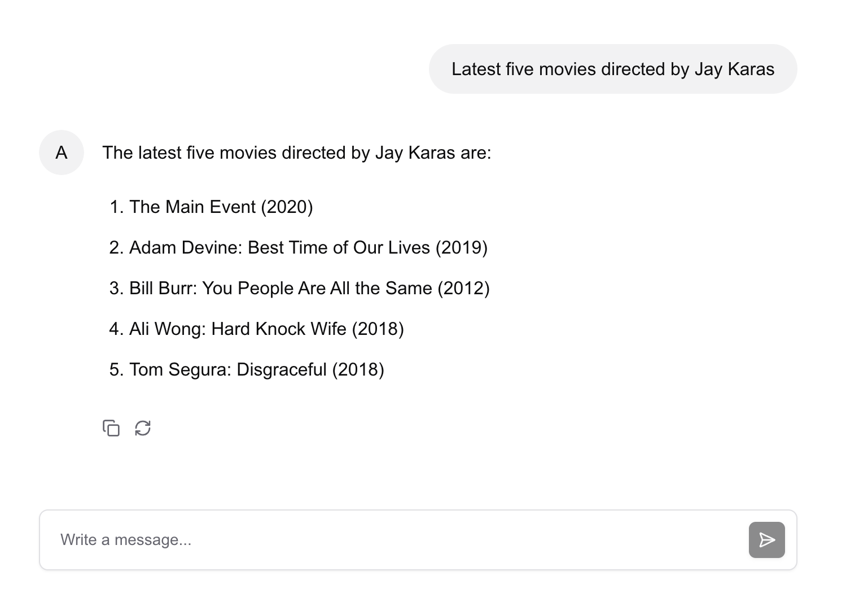Click 'Jay Karas' in the user's message

(734, 69)
